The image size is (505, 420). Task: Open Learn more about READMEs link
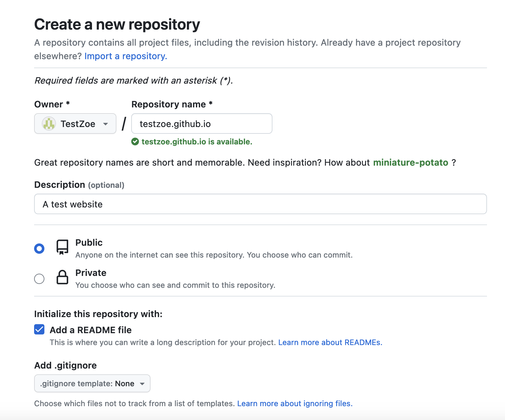[330, 342]
